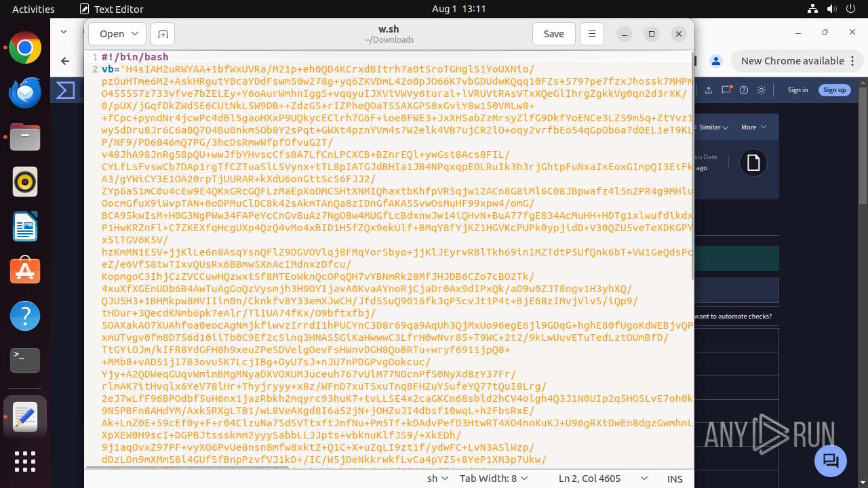The image size is (868, 488).
Task: Open the sh language selector in the status bar
Action: [437, 479]
